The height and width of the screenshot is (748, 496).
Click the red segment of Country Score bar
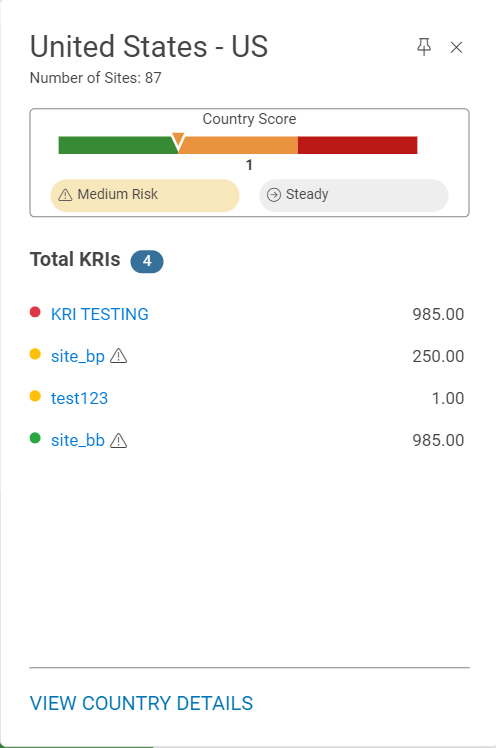pos(358,145)
